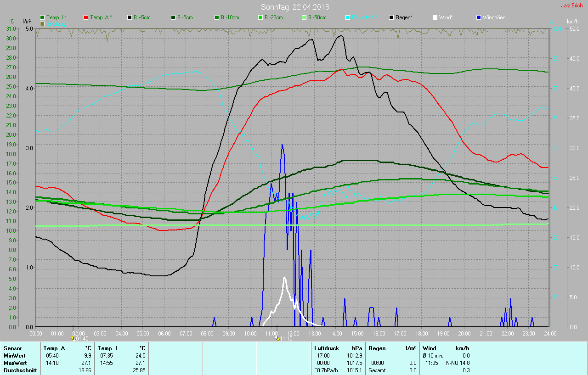
Task: Click the 11:35 wind gust time cell
Action: coord(432,363)
